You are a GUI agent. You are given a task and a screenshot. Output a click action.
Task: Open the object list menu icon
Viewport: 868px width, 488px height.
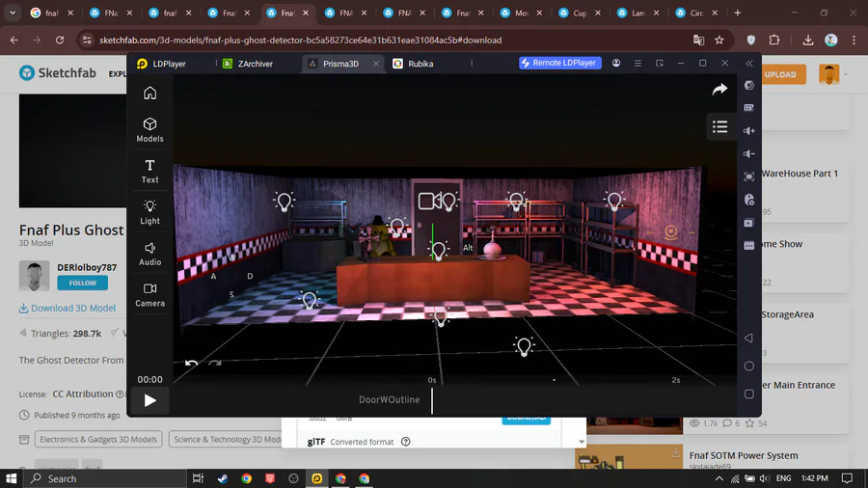(720, 126)
